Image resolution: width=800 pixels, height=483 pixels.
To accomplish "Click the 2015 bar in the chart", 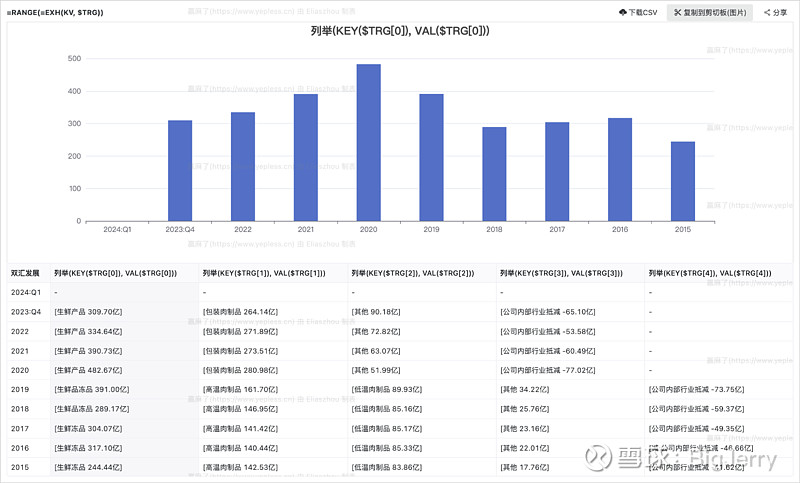I will click(683, 181).
